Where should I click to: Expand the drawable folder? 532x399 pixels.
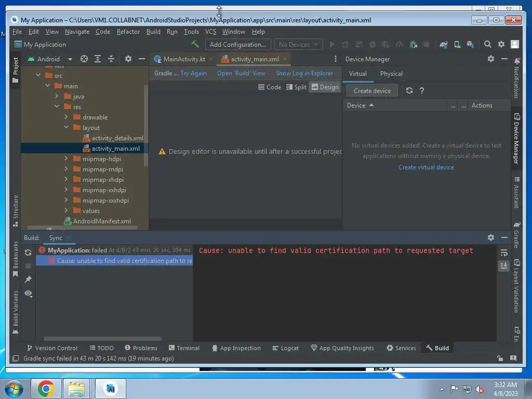(66, 117)
